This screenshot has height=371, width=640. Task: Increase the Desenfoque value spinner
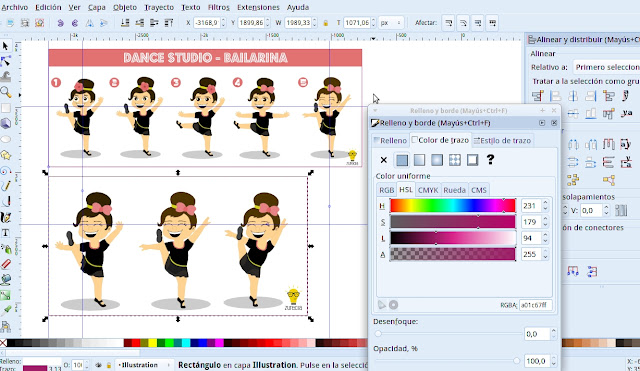553,331
